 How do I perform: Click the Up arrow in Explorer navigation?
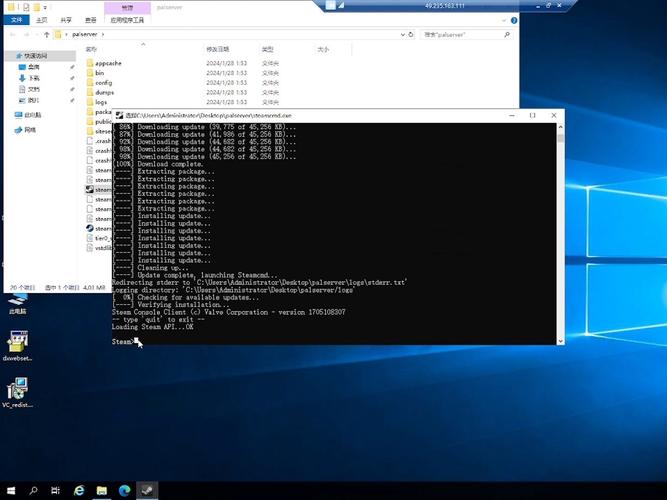click(x=46, y=34)
